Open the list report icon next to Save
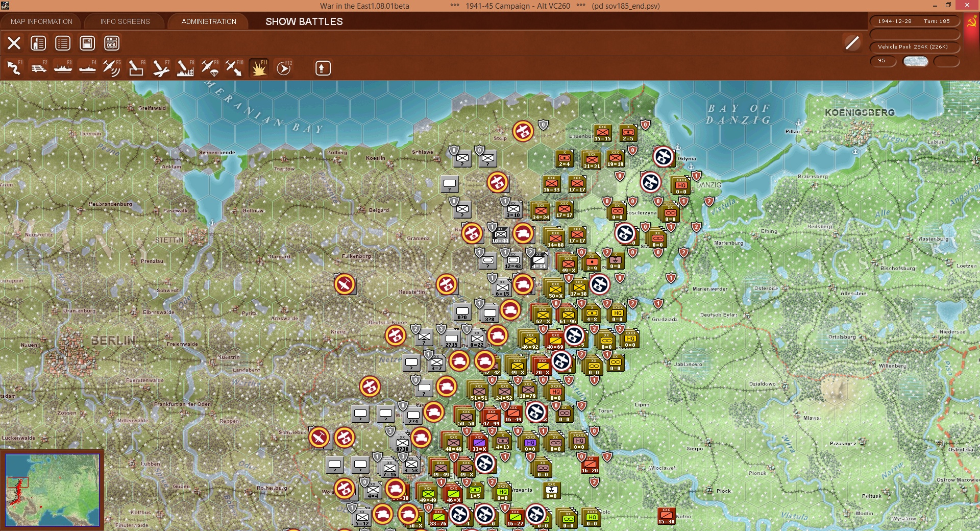 tap(63, 43)
